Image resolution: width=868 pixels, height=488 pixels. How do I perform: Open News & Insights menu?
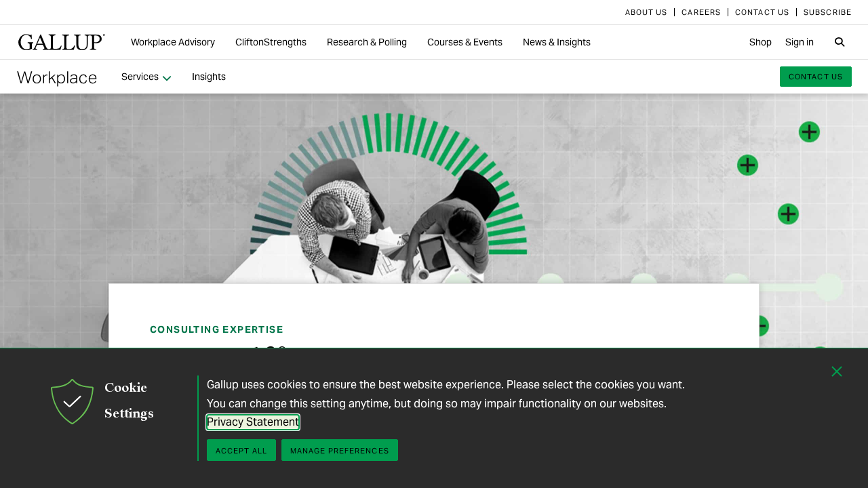click(x=557, y=42)
